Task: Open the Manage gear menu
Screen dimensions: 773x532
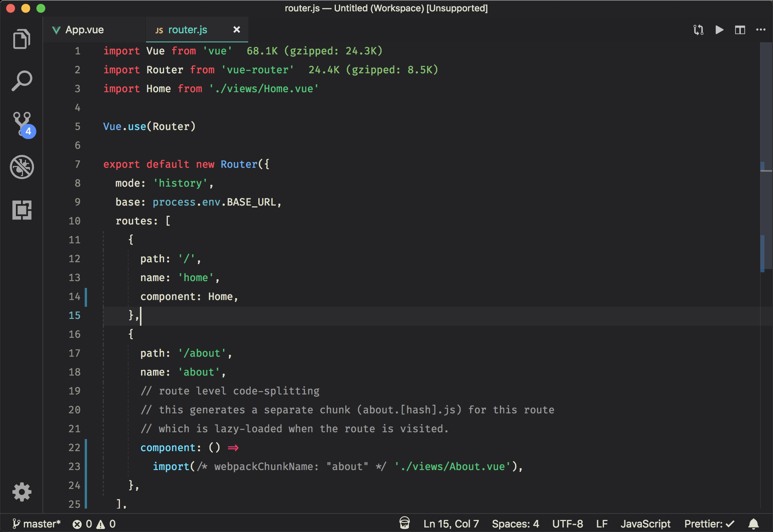Action: (x=22, y=492)
